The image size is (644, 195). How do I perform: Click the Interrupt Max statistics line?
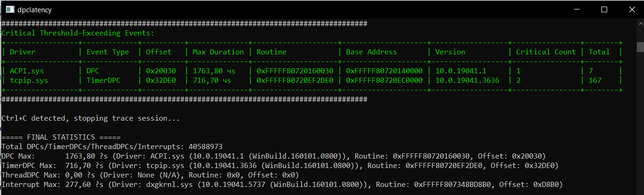pyautogui.click(x=282, y=185)
